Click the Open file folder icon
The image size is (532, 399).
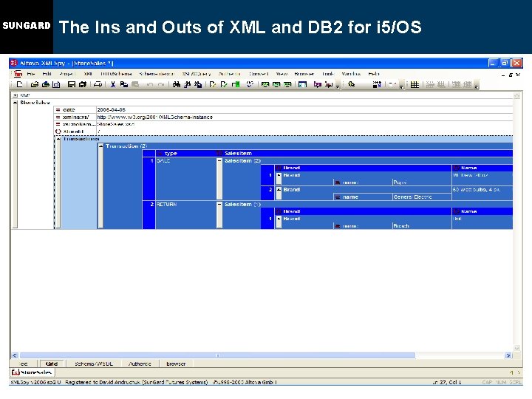(34, 84)
